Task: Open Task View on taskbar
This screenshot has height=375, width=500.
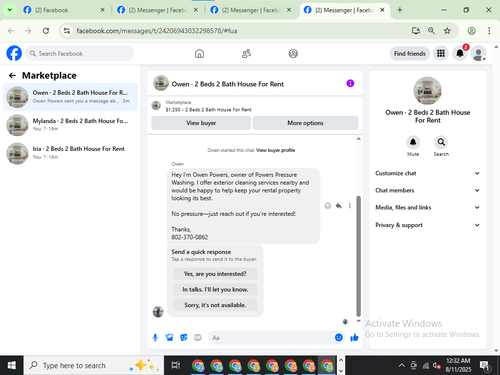Action: pyautogui.click(x=175, y=366)
